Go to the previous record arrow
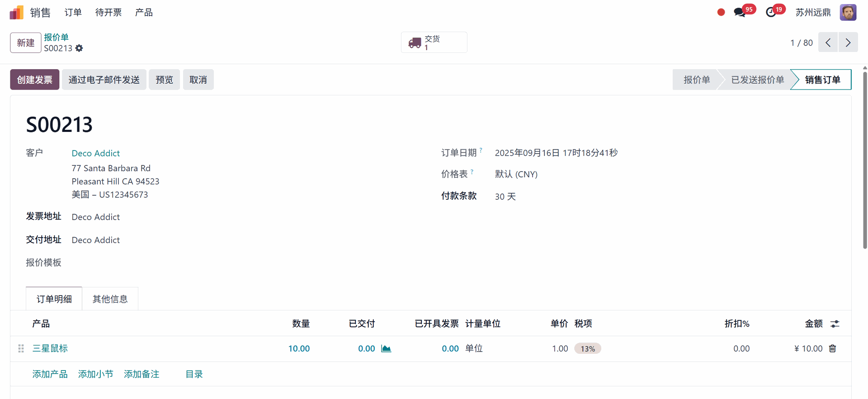 [828, 42]
